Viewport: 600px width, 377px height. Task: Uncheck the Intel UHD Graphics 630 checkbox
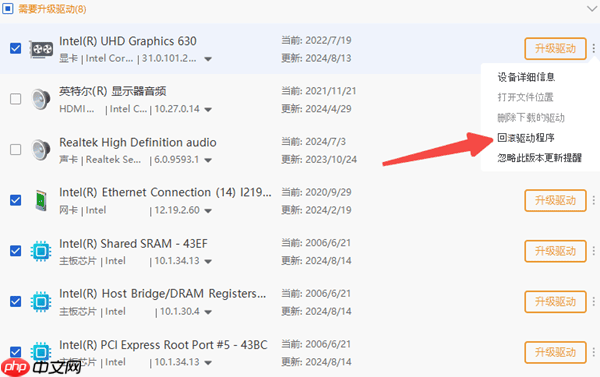pos(16,48)
